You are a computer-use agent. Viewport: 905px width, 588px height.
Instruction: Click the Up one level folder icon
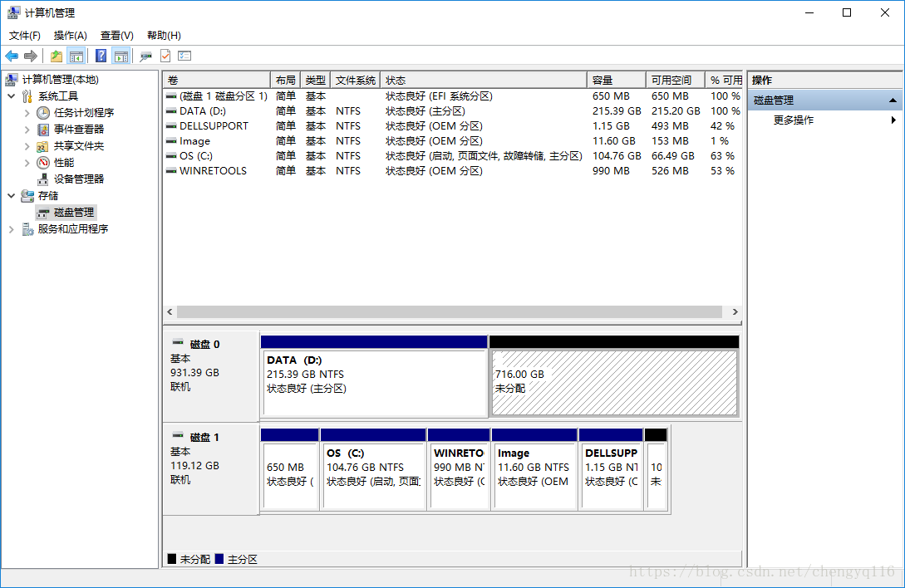[56, 56]
